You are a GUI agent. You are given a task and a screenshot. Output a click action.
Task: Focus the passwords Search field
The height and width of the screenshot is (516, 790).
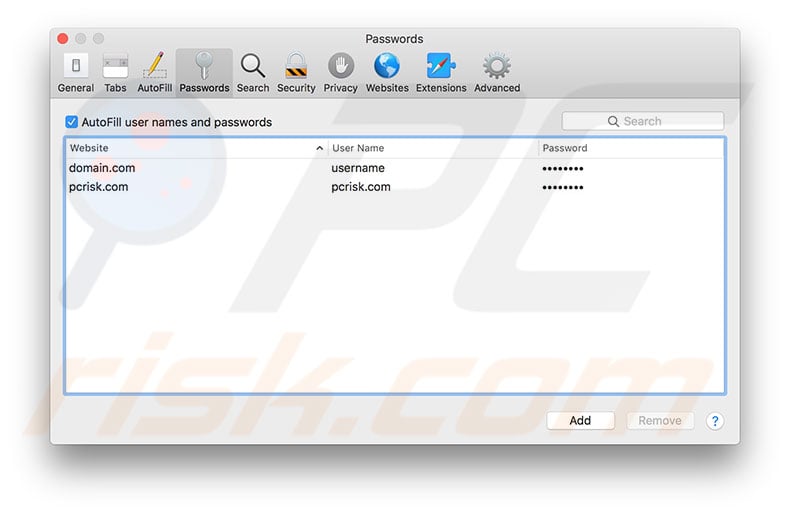pyautogui.click(x=643, y=121)
